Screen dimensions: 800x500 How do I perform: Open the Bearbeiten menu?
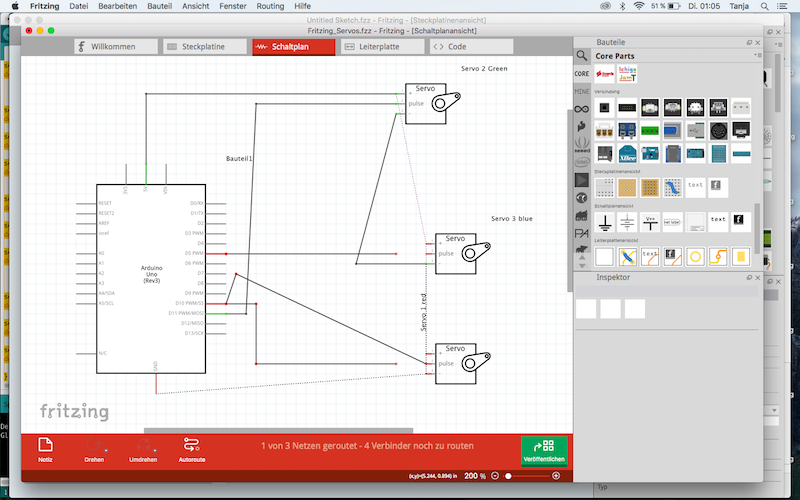coord(117,6)
